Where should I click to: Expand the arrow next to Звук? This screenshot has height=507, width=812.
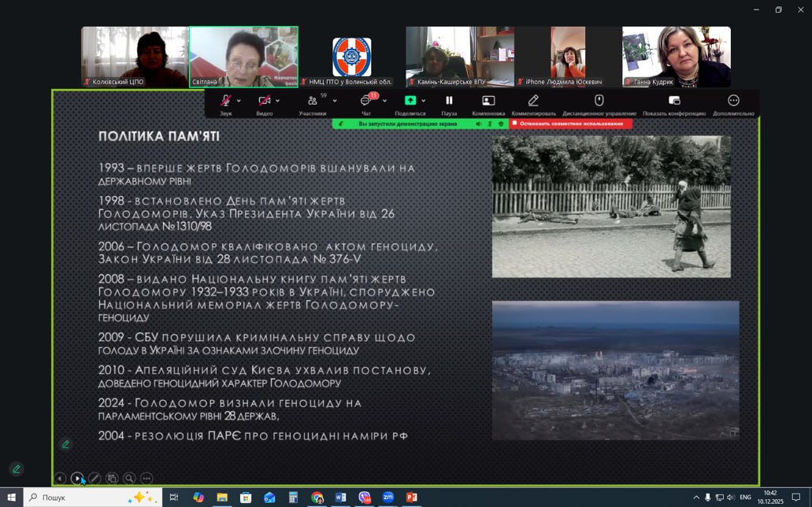(239, 101)
